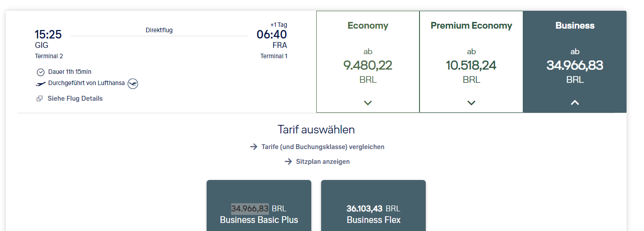This screenshot has height=231, width=644.
Task: Show the seat map via 'Sitzplan anzeigen'
Action: (x=322, y=162)
